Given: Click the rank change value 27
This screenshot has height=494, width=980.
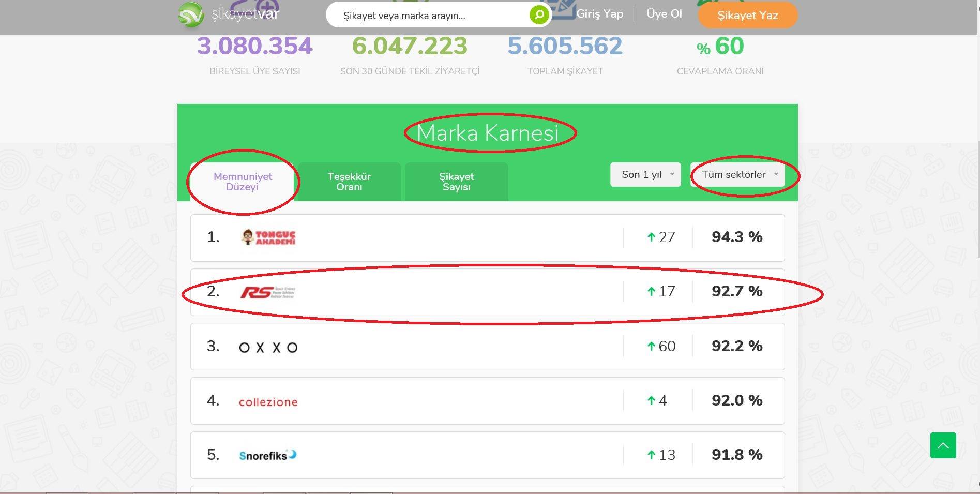Looking at the screenshot, I should (667, 237).
